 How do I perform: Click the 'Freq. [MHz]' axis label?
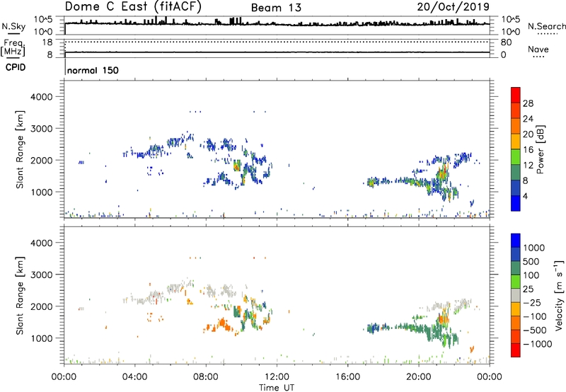point(13,48)
